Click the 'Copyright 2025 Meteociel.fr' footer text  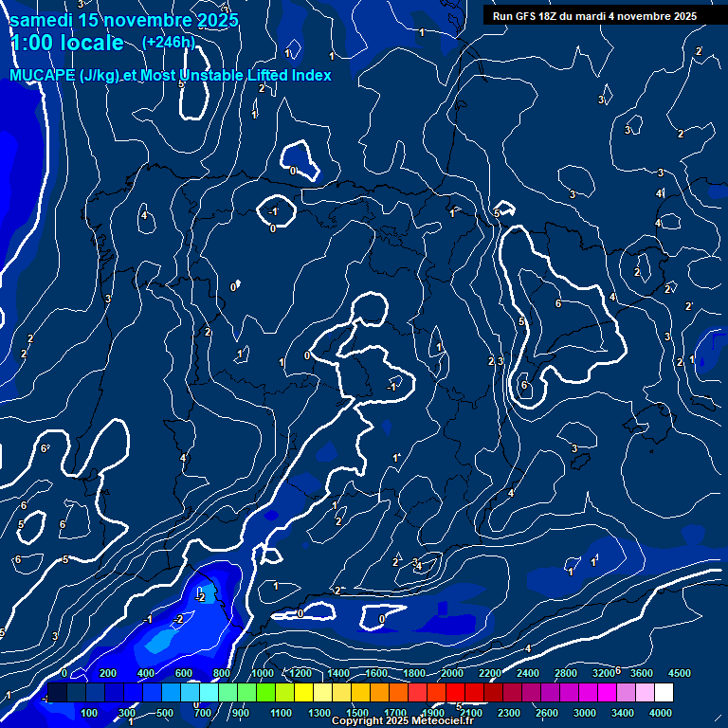click(x=403, y=720)
